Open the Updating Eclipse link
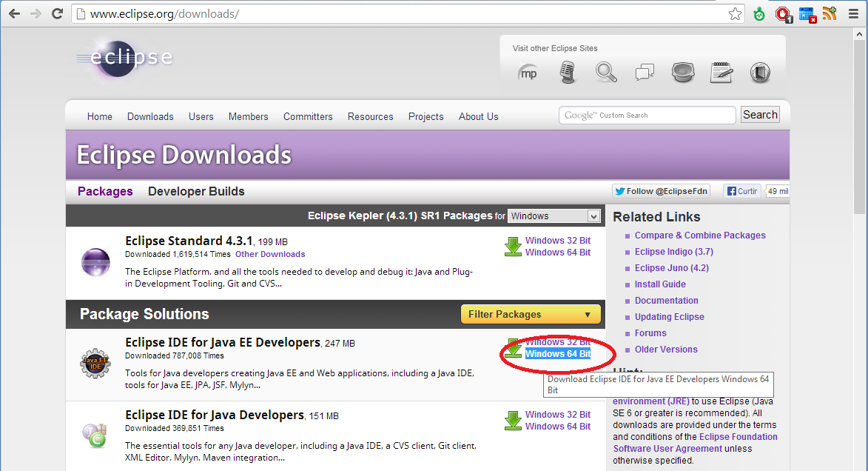The image size is (868, 471). (670, 317)
